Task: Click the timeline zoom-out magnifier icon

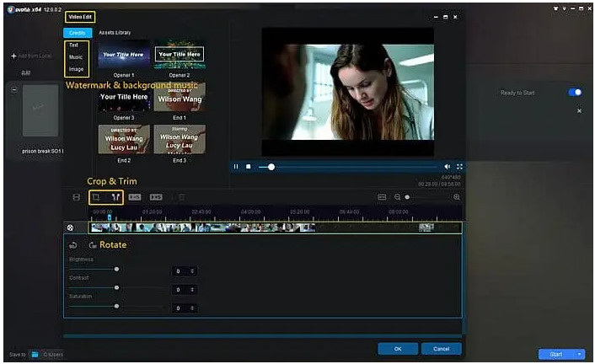Action: (398, 197)
